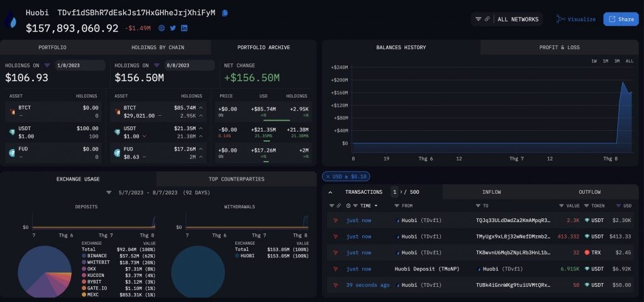This screenshot has height=302, width=644.
Task: Collapse the transactions panel with the chevron
Action: click(x=330, y=193)
